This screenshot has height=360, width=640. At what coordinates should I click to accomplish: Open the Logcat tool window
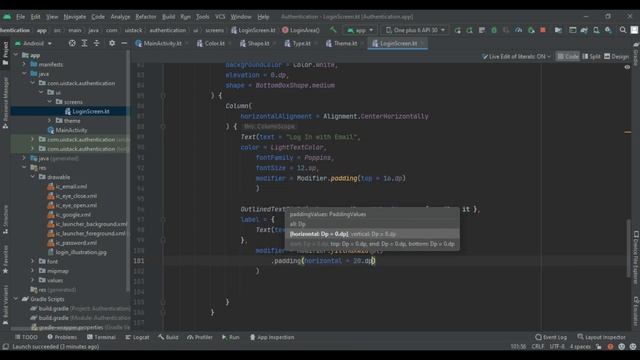click(137, 337)
